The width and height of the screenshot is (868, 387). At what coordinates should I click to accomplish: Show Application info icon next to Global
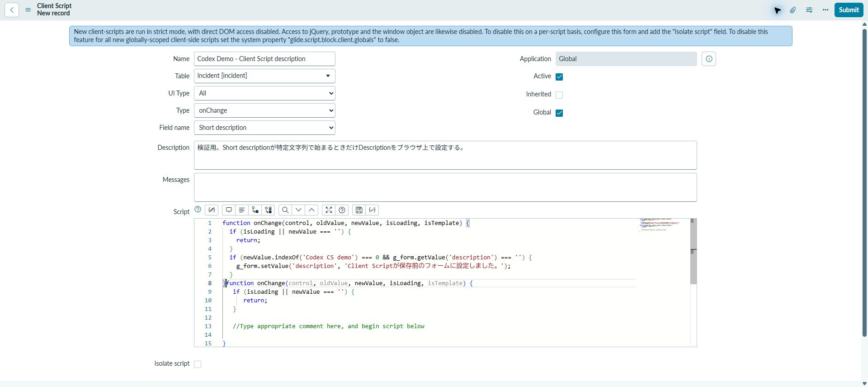(709, 59)
